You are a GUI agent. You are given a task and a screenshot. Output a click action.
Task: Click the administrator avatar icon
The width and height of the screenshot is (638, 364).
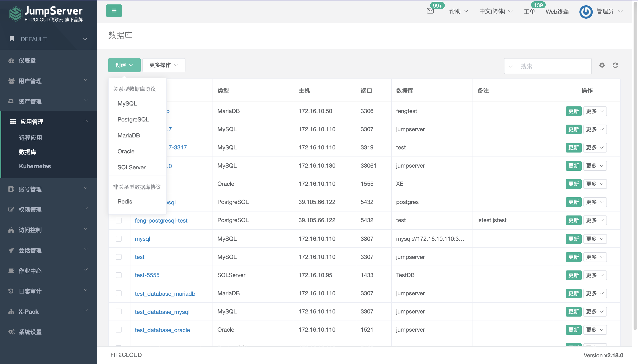pyautogui.click(x=586, y=12)
